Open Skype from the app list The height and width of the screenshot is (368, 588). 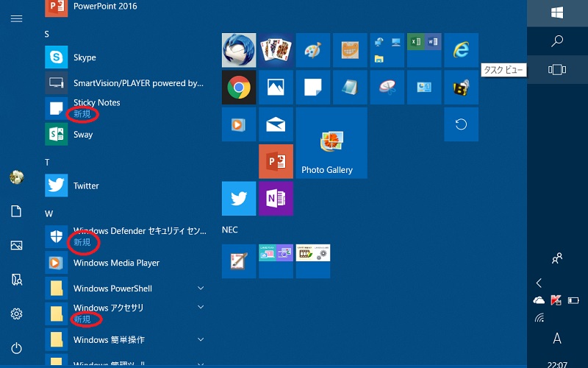(126, 57)
